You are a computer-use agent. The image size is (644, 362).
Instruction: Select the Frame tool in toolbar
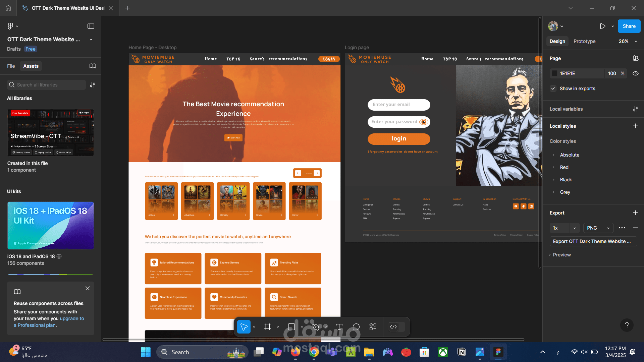click(267, 327)
